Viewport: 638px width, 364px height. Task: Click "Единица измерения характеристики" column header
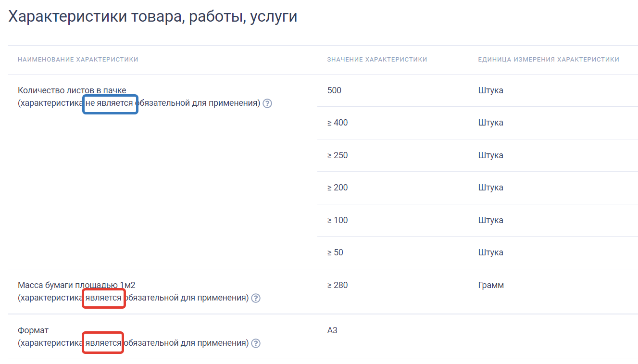coord(548,60)
